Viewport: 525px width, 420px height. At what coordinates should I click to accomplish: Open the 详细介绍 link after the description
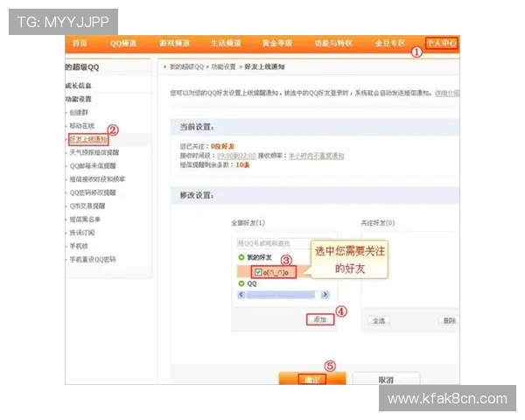click(x=447, y=93)
